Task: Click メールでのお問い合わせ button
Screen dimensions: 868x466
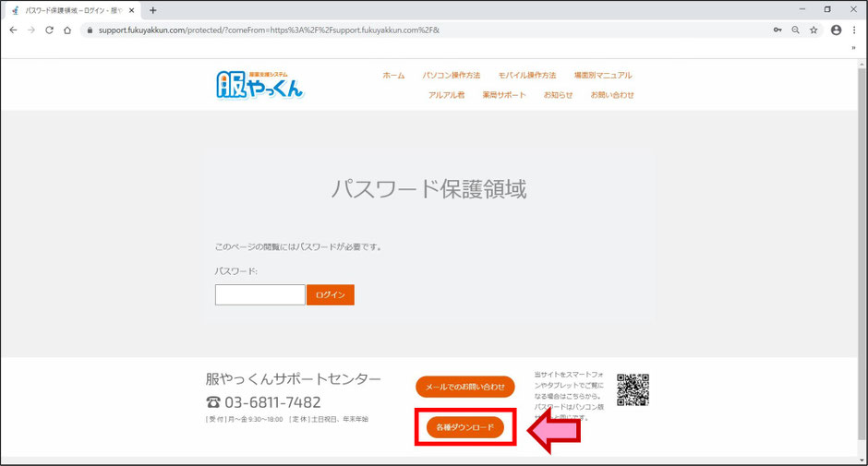Action: [465, 387]
